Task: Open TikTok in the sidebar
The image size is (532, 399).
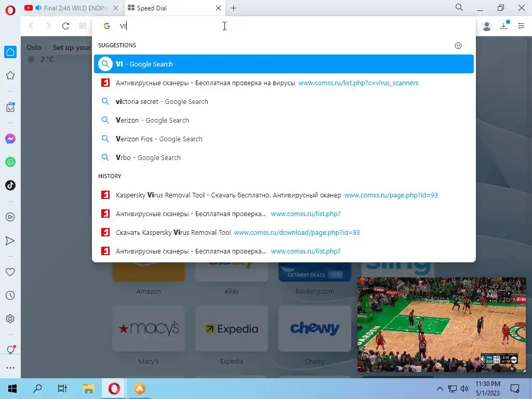Action: 10,185
